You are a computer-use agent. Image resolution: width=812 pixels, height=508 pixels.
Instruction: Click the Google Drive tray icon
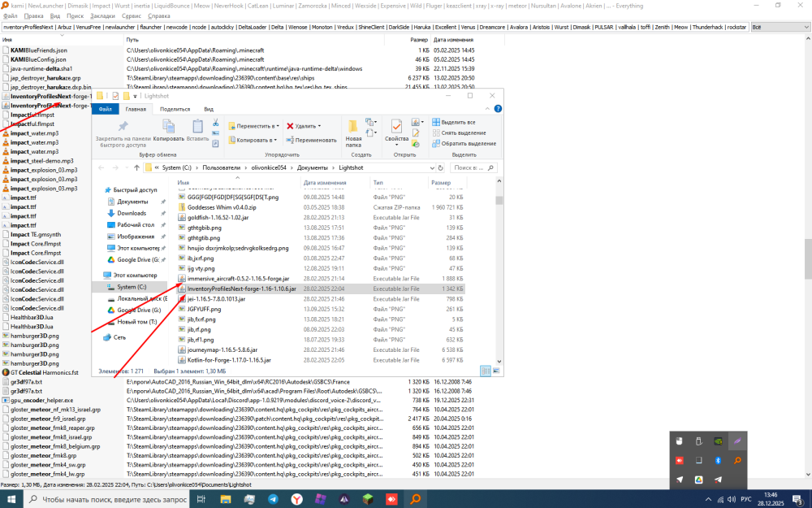pos(698,480)
